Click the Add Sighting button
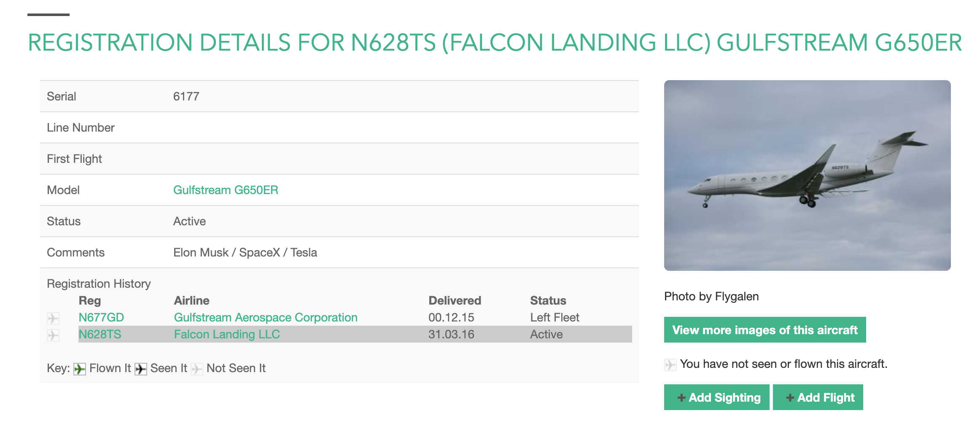 click(x=716, y=397)
